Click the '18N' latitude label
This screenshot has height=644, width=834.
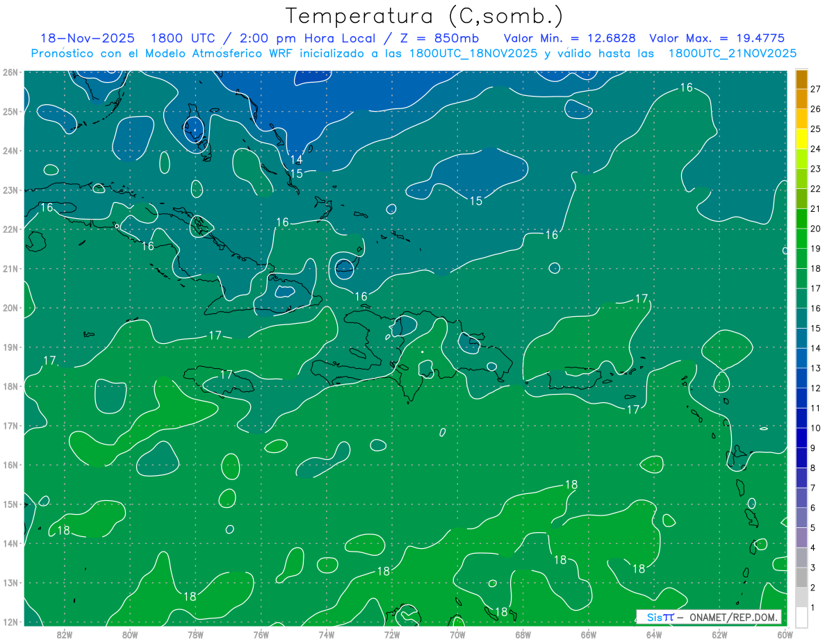(x=10, y=386)
